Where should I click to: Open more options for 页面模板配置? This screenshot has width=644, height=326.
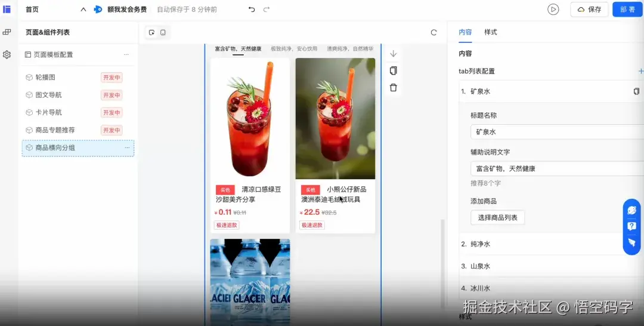(x=126, y=54)
